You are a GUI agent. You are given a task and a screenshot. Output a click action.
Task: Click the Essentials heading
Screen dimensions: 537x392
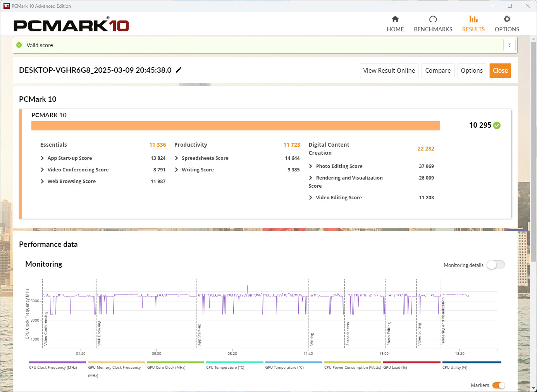coord(53,145)
